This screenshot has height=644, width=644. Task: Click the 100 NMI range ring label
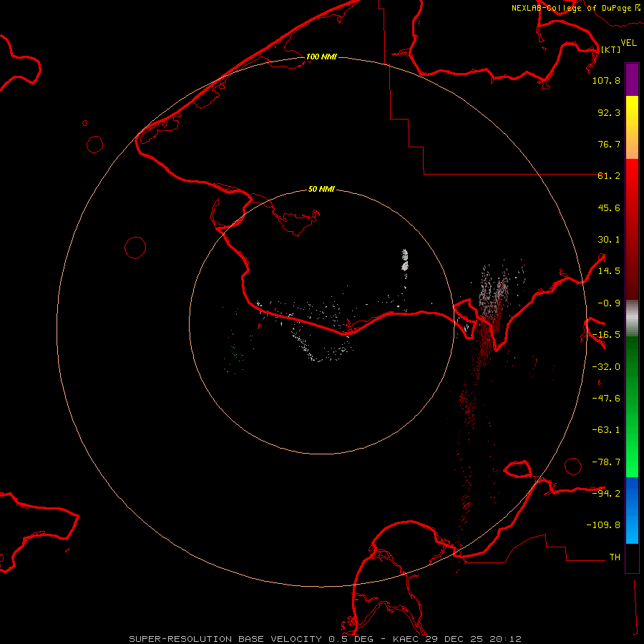pos(321,57)
